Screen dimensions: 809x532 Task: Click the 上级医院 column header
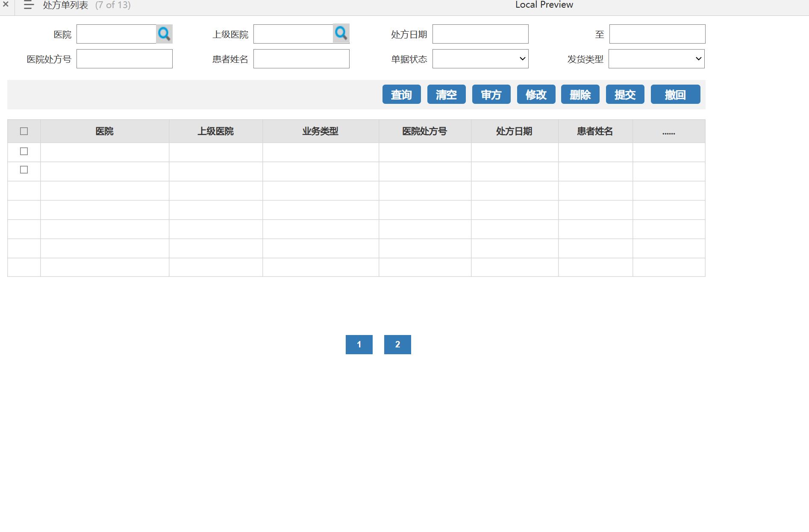216,131
